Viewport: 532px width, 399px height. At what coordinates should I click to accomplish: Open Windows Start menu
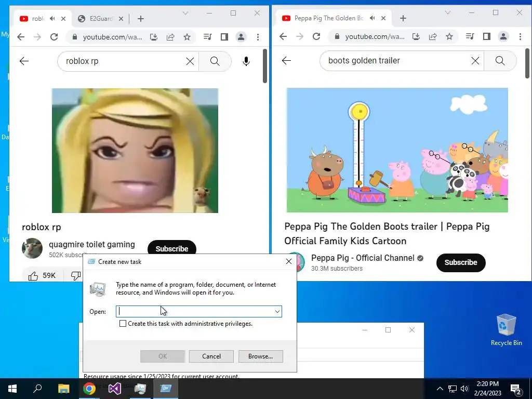tap(12, 389)
